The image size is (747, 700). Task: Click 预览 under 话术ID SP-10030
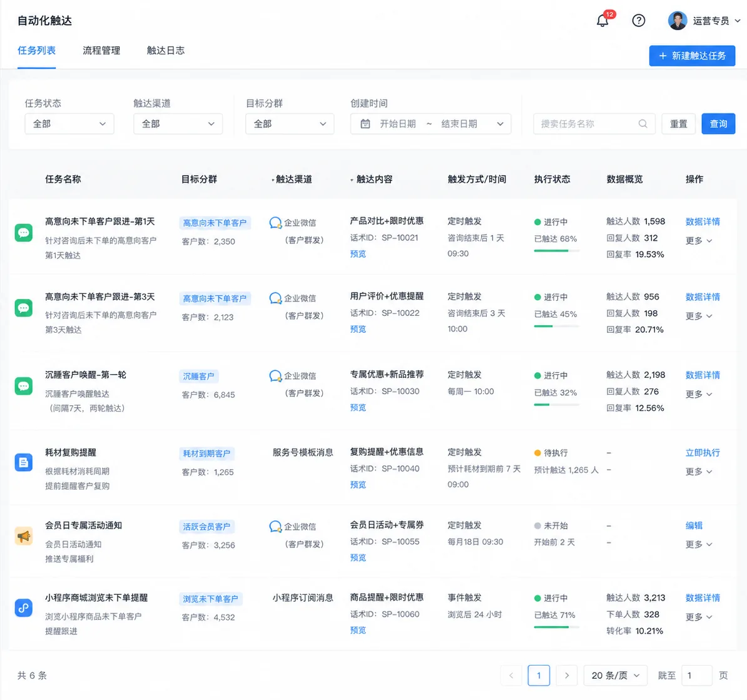point(358,408)
